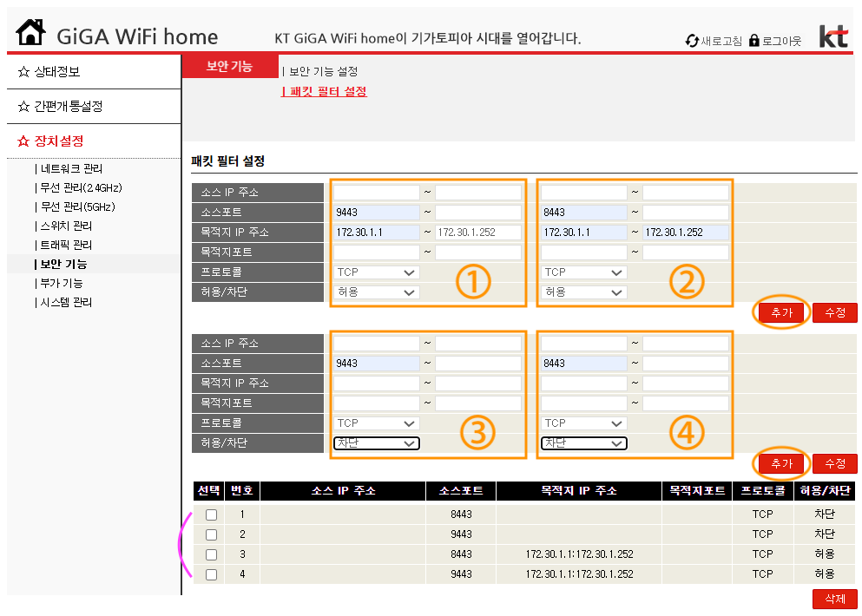
Task: Open 허용 dropdown in section 1
Action: (376, 292)
